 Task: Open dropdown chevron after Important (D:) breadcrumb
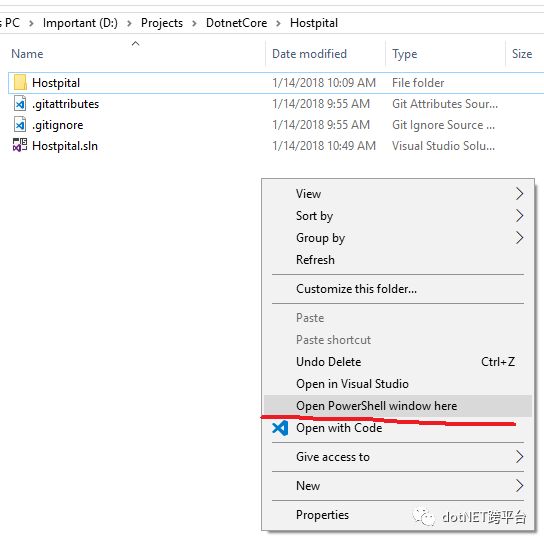(x=129, y=24)
